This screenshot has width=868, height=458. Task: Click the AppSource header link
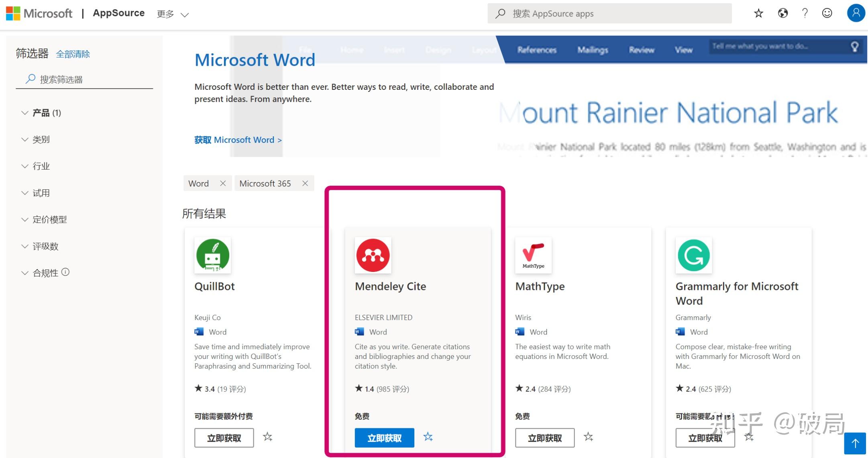(119, 13)
